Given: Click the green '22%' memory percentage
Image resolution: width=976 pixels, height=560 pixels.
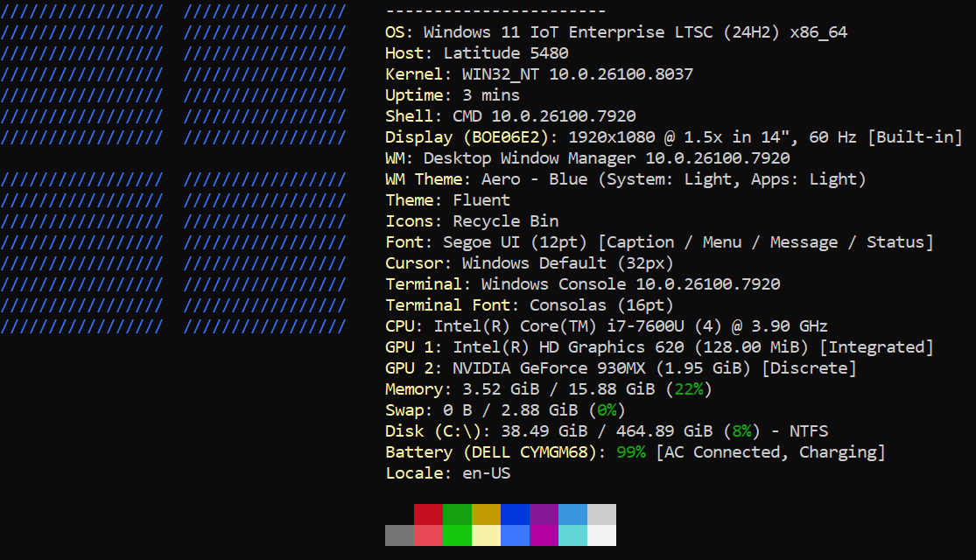Looking at the screenshot, I should 689,389.
